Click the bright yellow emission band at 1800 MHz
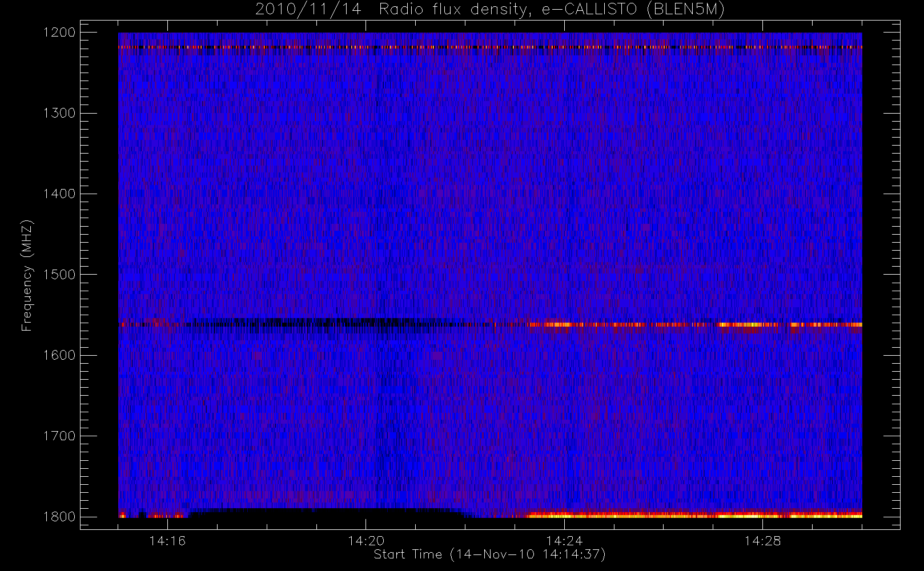This screenshot has width=924, height=571. [x=694, y=515]
